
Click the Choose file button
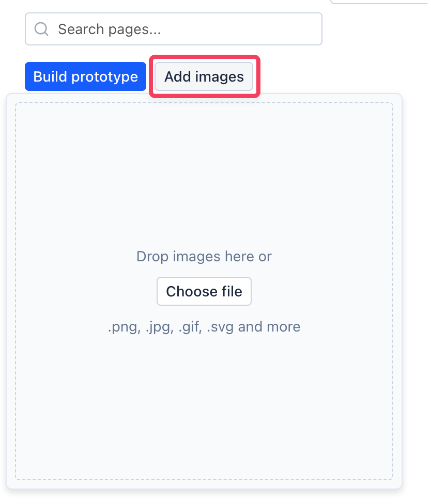tap(204, 291)
